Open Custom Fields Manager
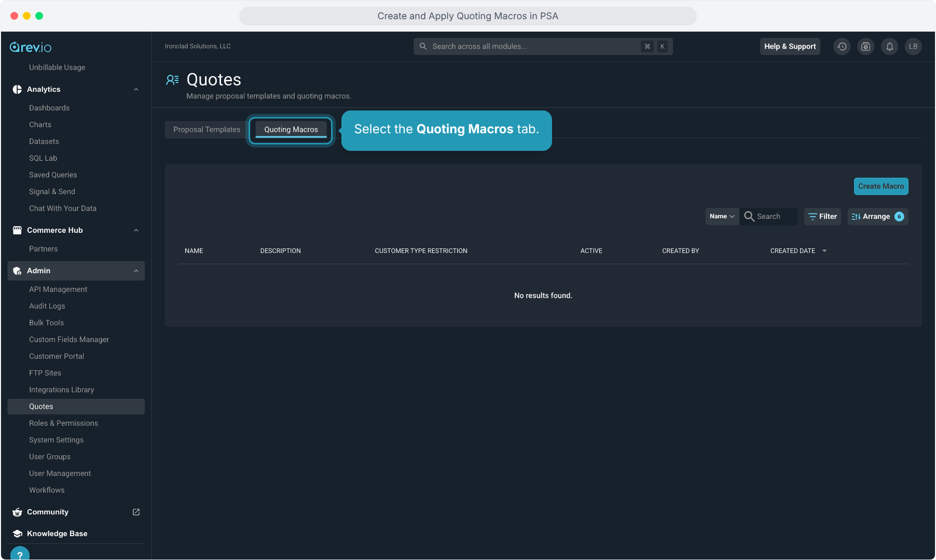 69,340
